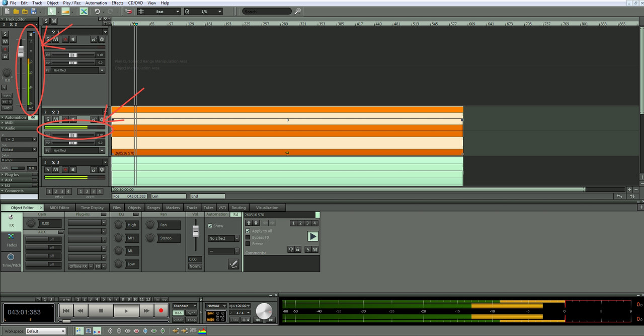
Task: Enable the Bypass FX checkbox
Action: pyautogui.click(x=248, y=237)
